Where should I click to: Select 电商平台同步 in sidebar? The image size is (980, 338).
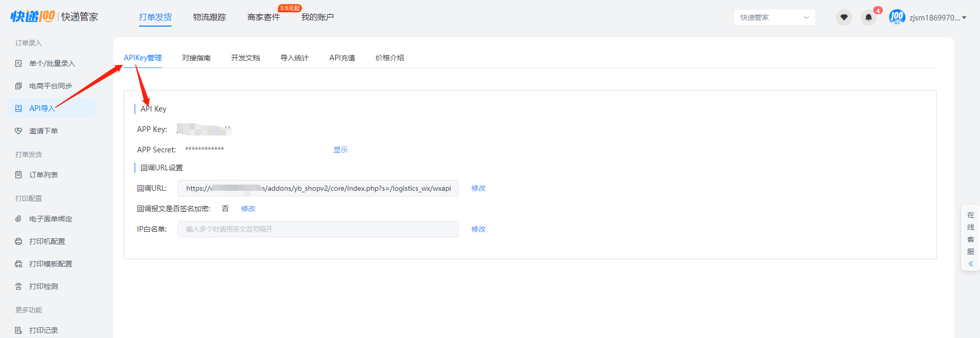point(50,86)
